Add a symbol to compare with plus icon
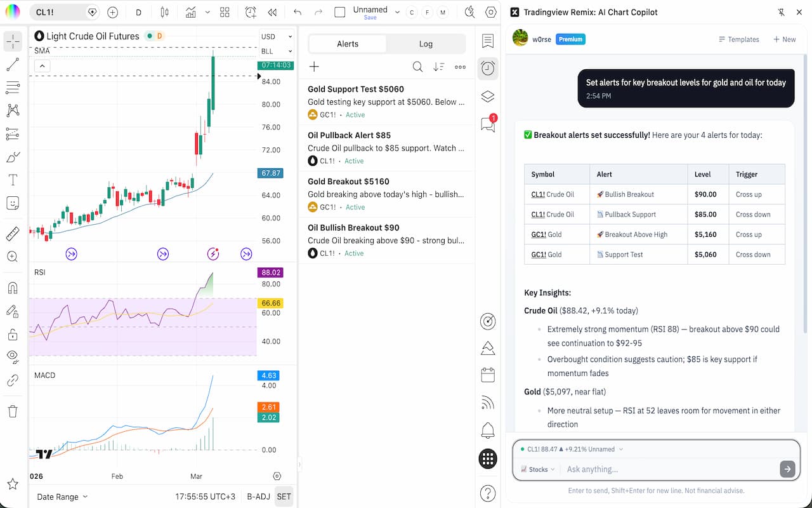 [112, 12]
